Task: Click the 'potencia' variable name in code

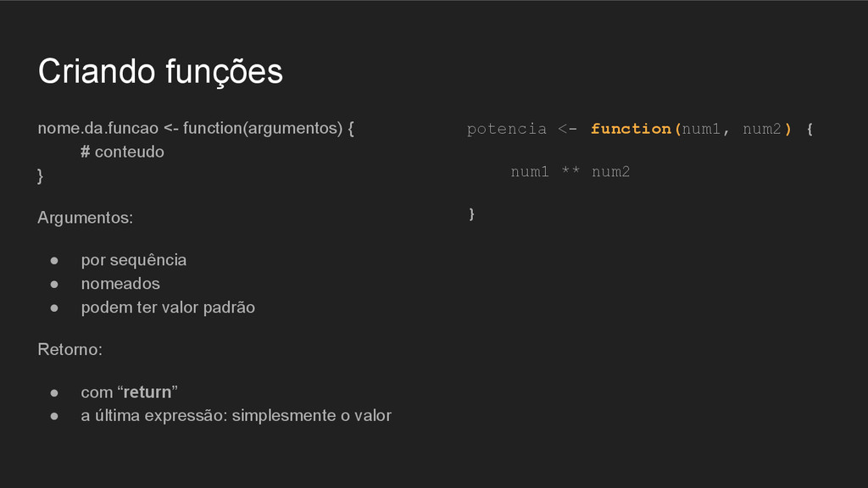Action: (x=507, y=129)
